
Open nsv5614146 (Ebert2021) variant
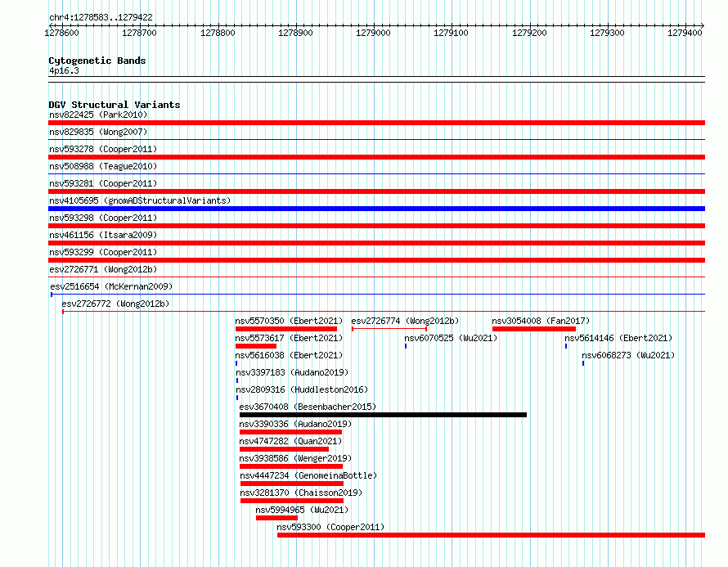[x=618, y=338]
